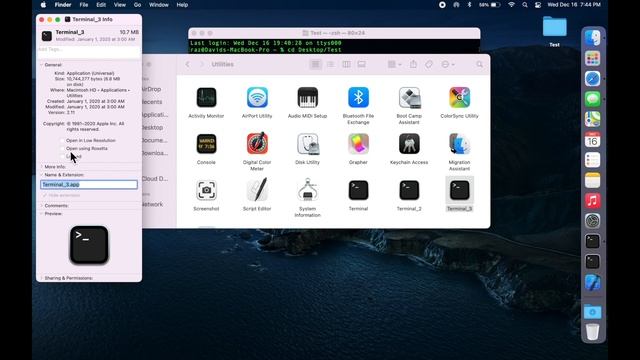Switch Finder to column view
The image size is (640, 360).
346,64
